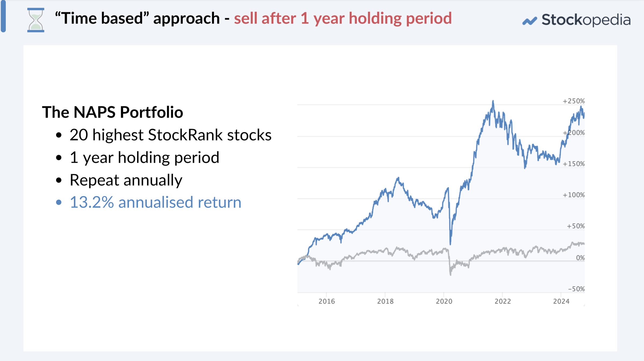
Task: Click the "Time based" approach title
Action: click(137, 18)
